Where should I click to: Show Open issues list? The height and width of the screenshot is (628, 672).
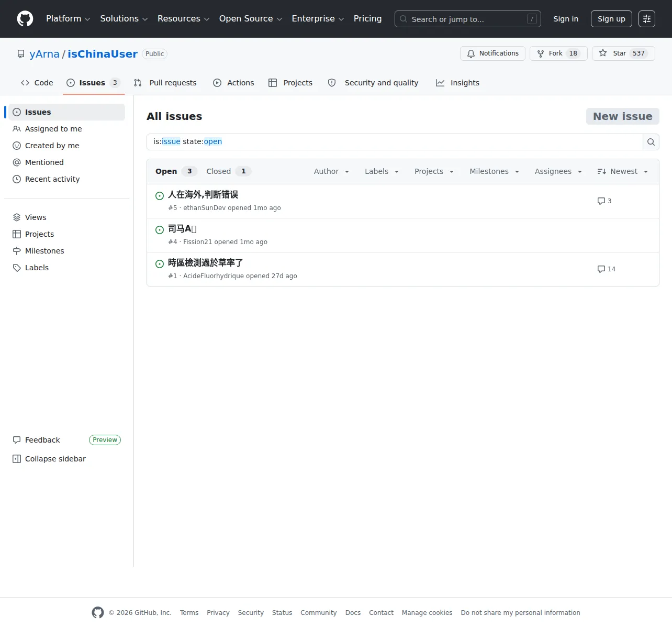click(x=175, y=171)
